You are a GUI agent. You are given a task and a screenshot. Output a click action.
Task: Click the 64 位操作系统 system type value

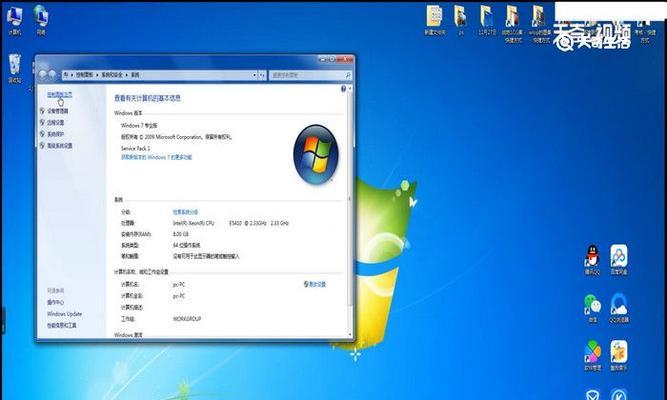pos(186,246)
